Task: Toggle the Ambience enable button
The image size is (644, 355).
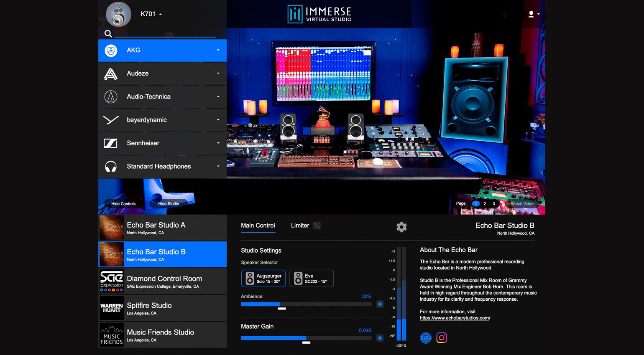Action: [380, 304]
